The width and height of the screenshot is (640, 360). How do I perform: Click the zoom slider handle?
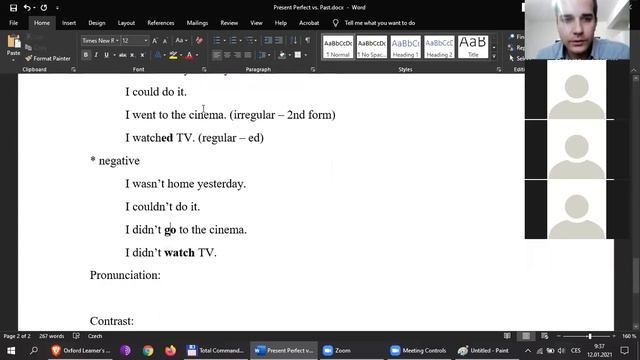coord(589,336)
